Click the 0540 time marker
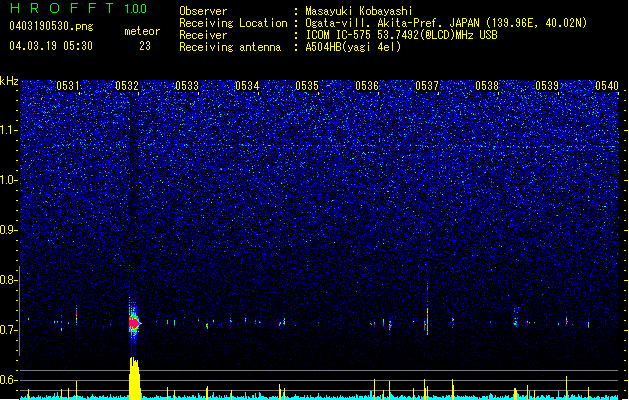 tap(607, 86)
